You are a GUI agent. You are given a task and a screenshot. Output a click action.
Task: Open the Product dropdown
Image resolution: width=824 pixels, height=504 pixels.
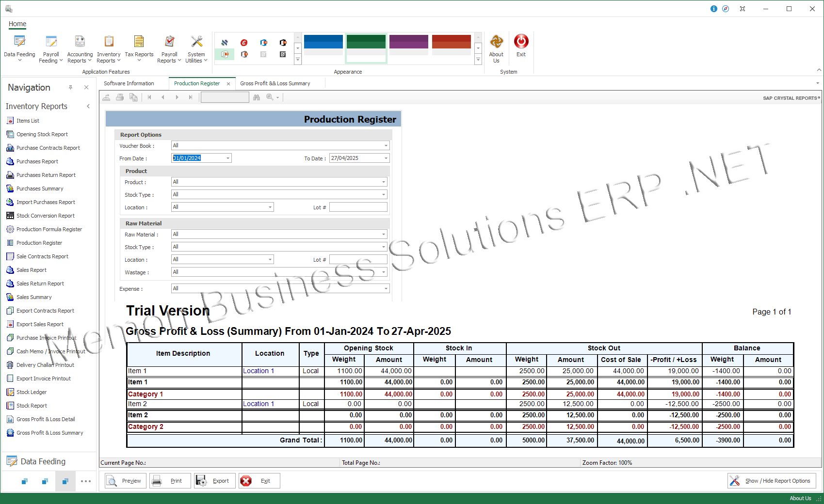click(384, 182)
